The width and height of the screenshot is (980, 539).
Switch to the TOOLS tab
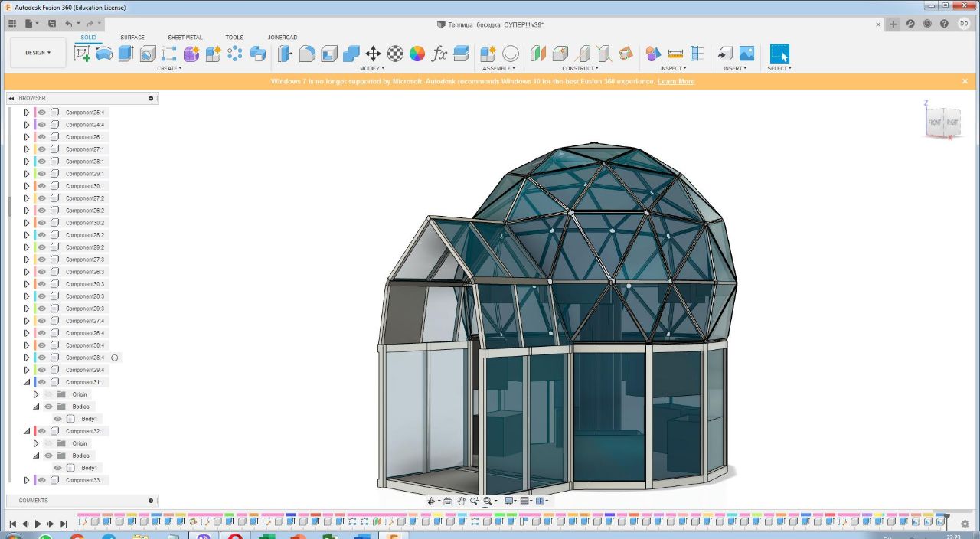click(x=234, y=37)
